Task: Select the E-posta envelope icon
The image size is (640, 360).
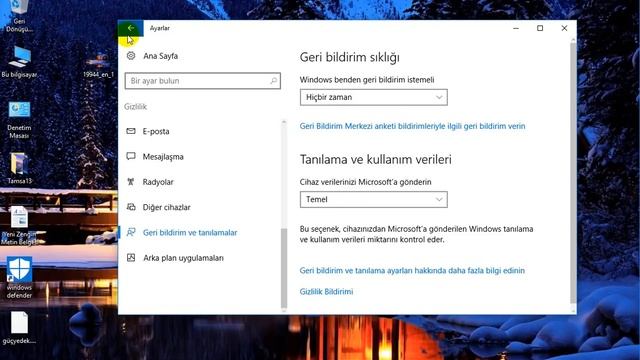Action: [131, 131]
